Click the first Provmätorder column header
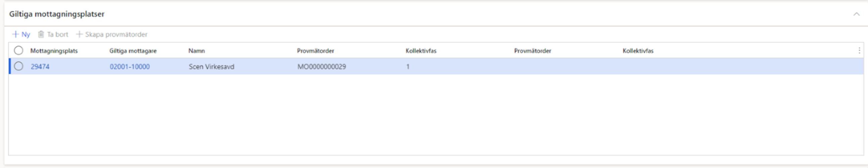Viewport: 868px width, 168px height. 315,51
